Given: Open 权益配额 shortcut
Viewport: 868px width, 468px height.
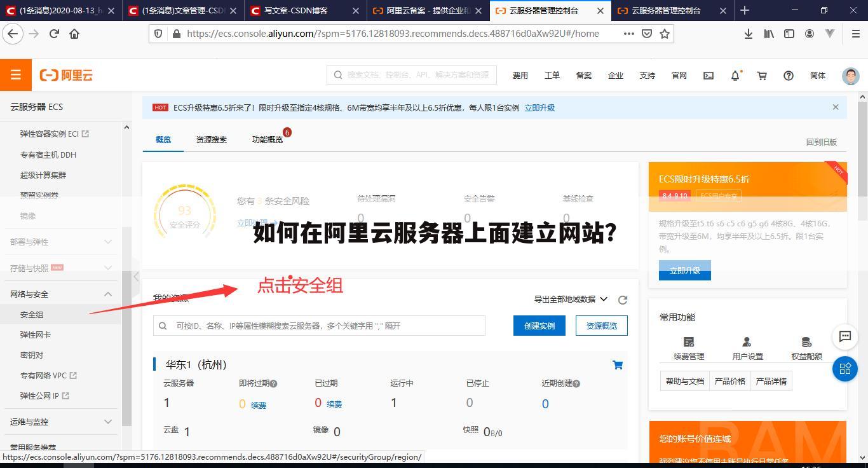Looking at the screenshot, I should coord(806,348).
